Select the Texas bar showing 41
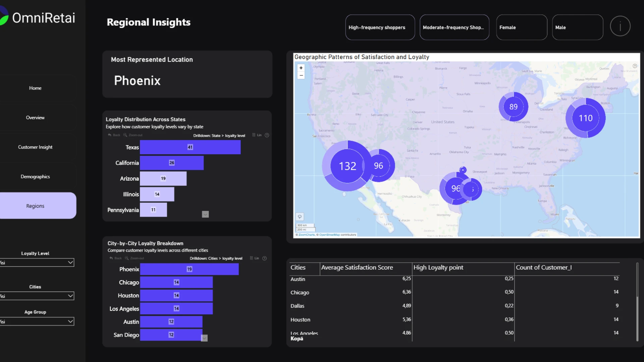Viewport: 644px width, 362px height. point(190,147)
